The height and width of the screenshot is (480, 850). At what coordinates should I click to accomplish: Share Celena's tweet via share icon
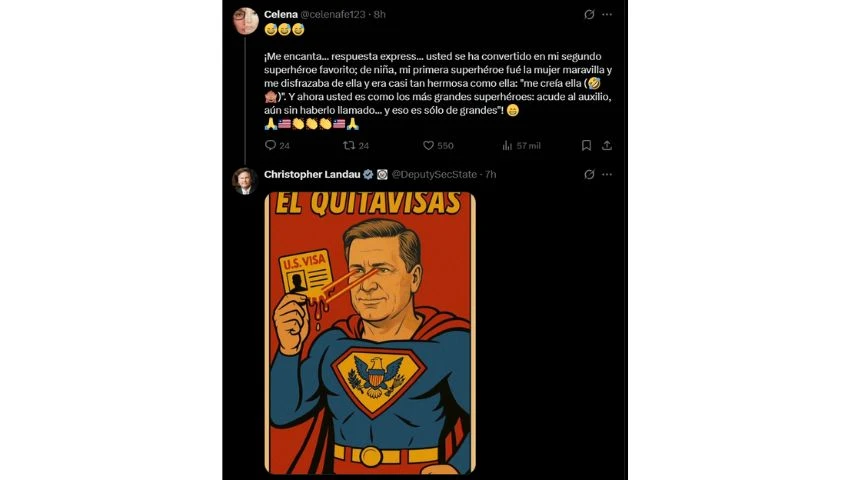coord(606,145)
